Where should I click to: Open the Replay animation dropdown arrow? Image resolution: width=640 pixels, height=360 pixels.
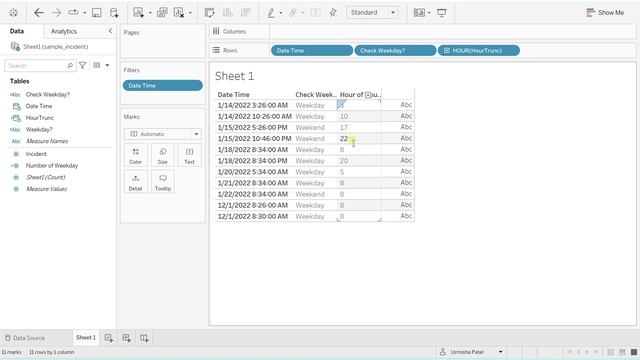84,13
